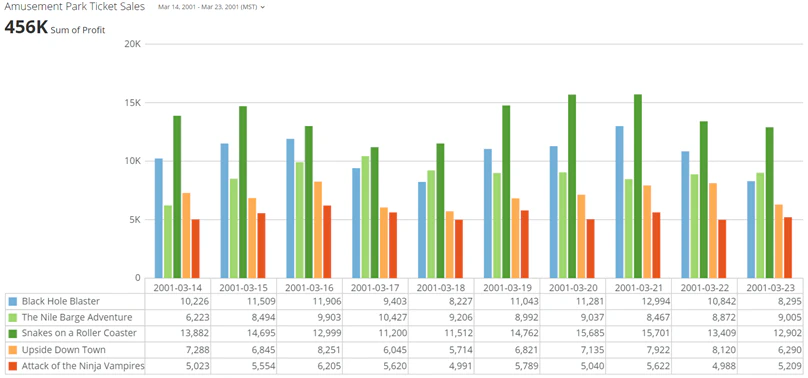The height and width of the screenshot is (378, 808).
Task: Click the blue Black Hole Blaster bar for 2001-03-21
Action: (x=619, y=202)
